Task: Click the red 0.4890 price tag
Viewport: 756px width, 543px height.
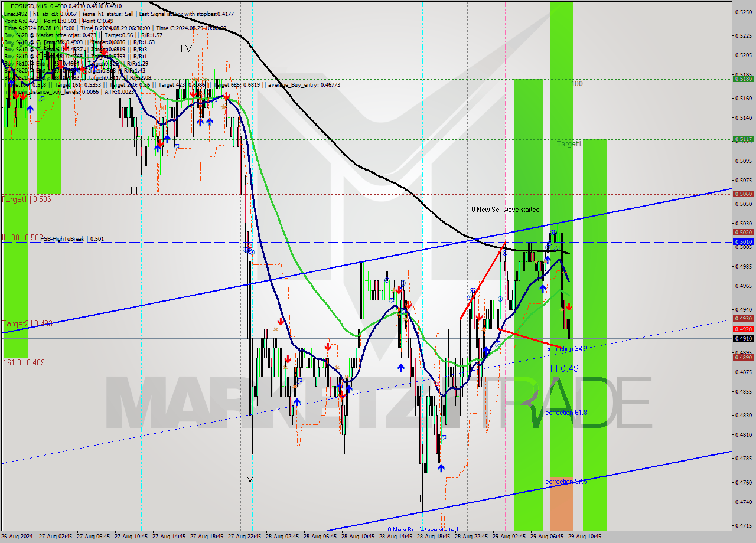Action: 743,357
